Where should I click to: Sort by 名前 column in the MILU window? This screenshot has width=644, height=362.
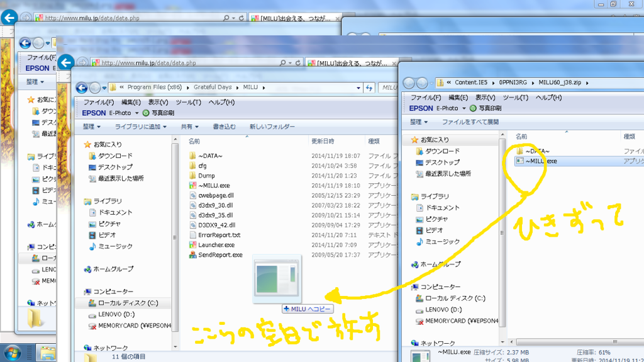[194, 141]
